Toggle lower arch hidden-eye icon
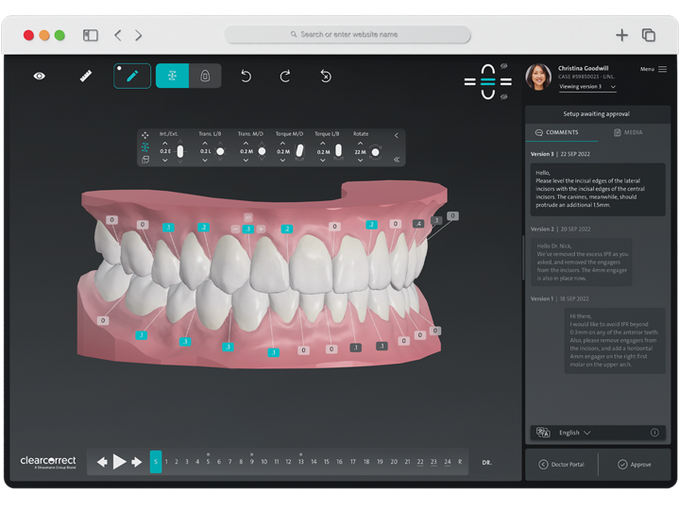 [504, 97]
